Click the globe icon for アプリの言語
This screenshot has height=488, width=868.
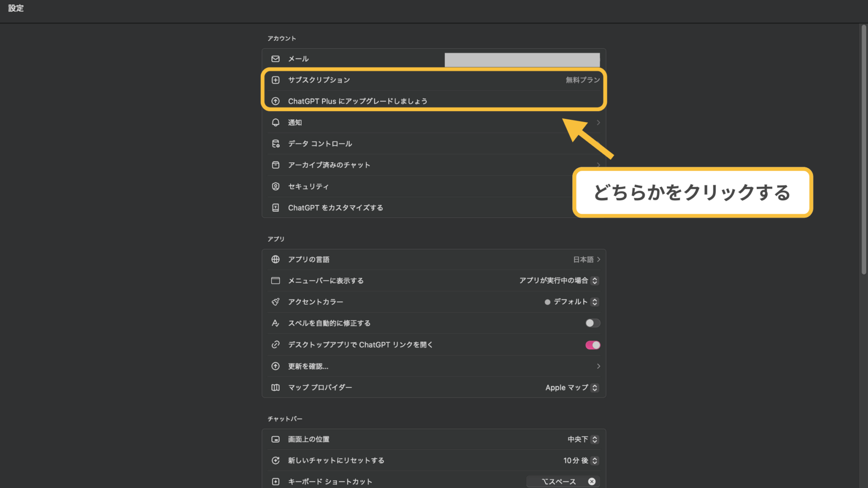point(276,259)
